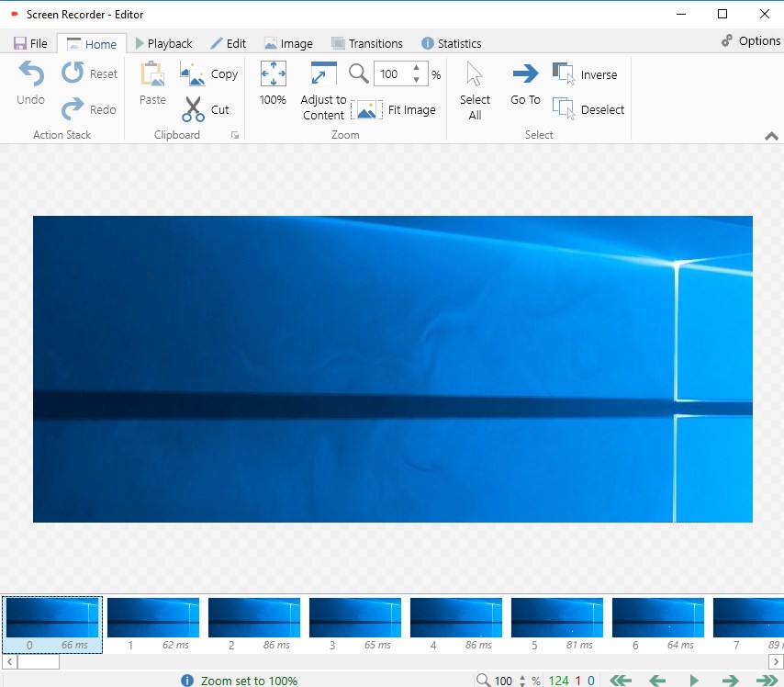Click current frame index 0 in status bar

coord(591,681)
